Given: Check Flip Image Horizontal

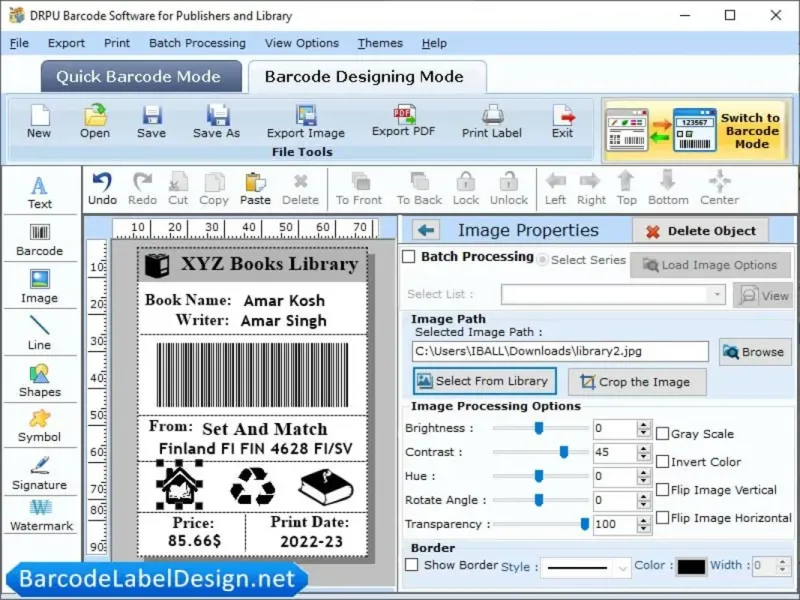Looking at the screenshot, I should coord(662,518).
